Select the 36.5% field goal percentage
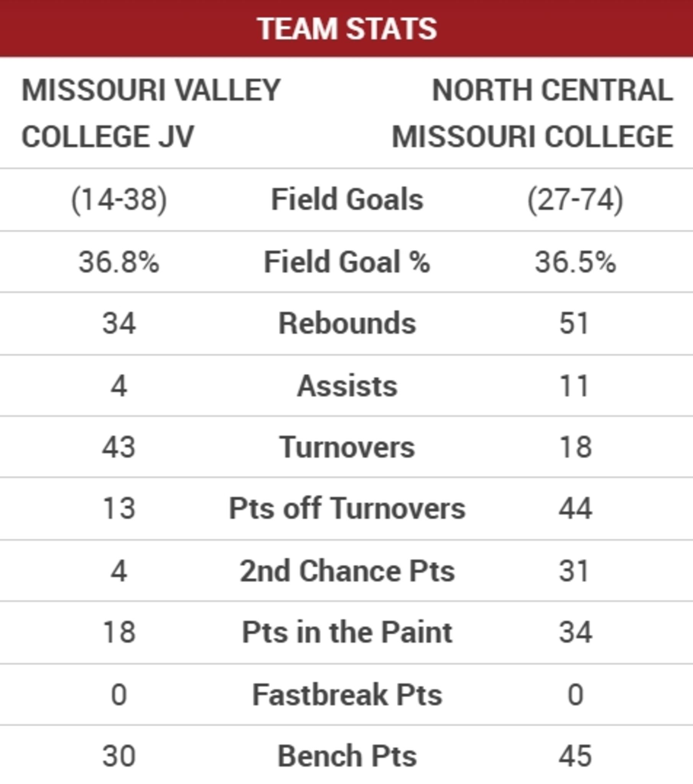This screenshot has width=693, height=784. tap(575, 262)
